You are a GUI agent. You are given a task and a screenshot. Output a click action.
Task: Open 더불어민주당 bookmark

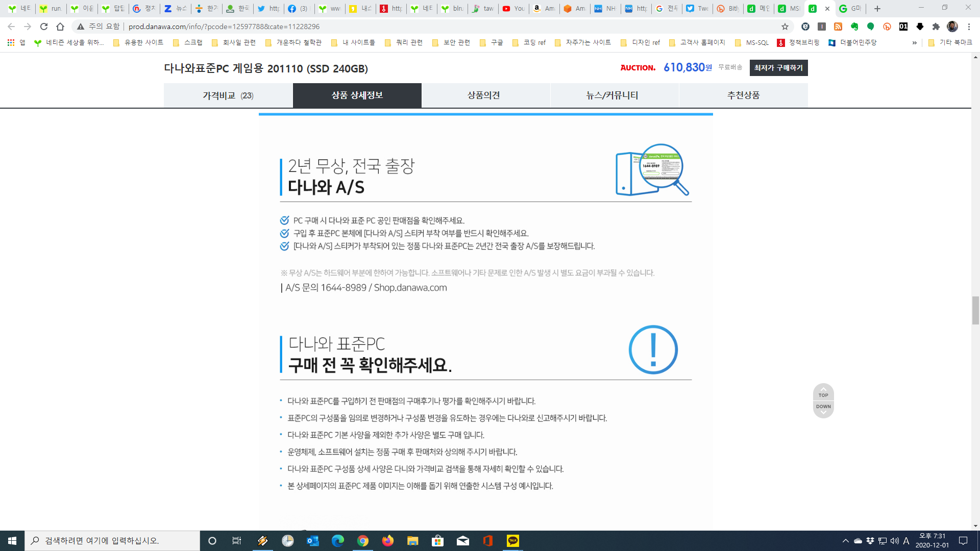(x=852, y=43)
